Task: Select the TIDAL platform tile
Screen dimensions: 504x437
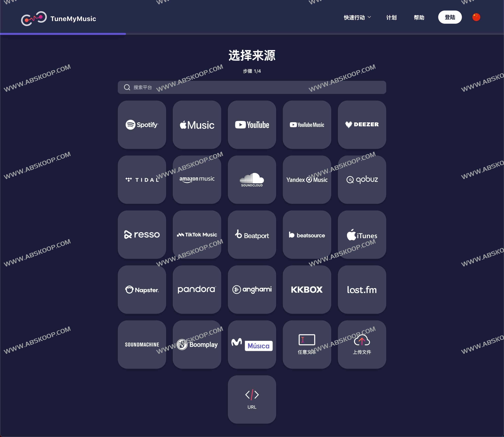Action: tap(142, 180)
